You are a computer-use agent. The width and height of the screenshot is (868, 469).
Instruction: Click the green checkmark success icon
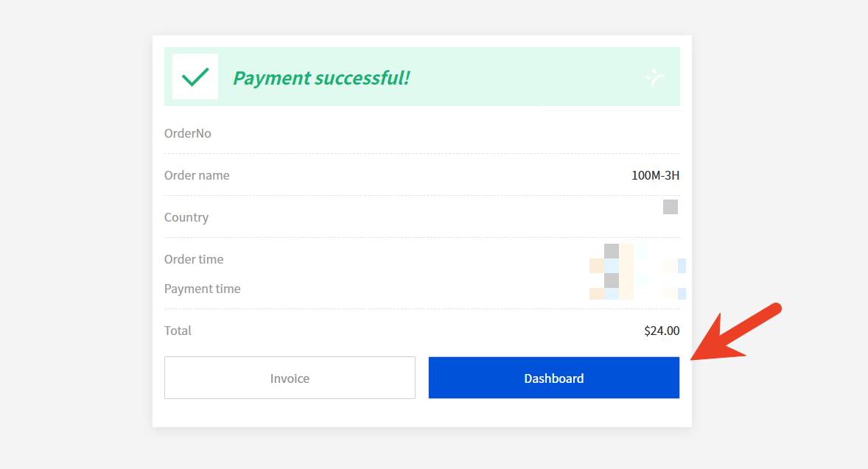[x=195, y=77]
